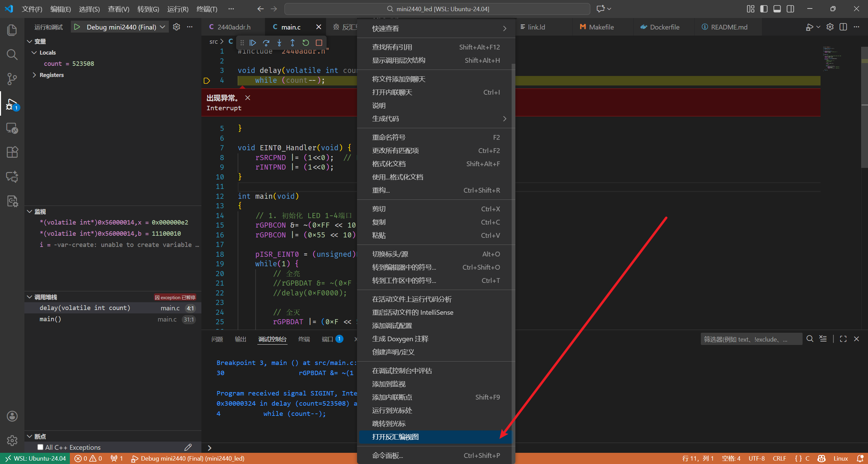Click the debug Continue button

click(x=253, y=43)
